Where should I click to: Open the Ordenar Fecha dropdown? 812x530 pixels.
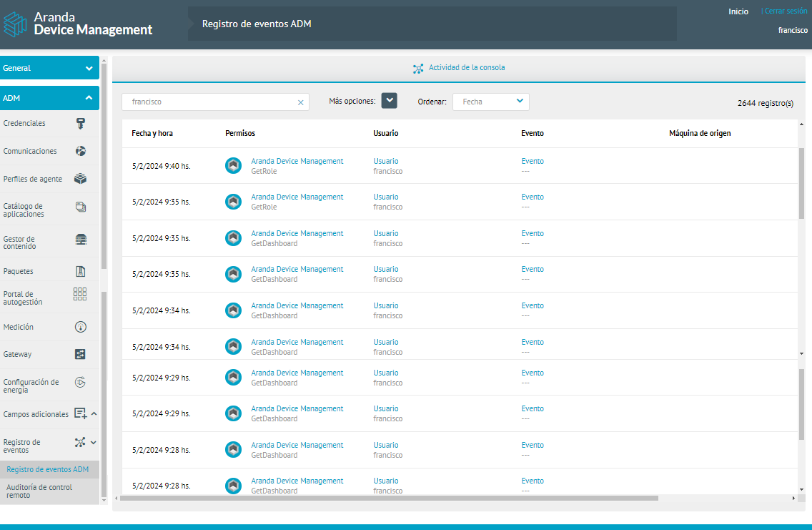(491, 102)
